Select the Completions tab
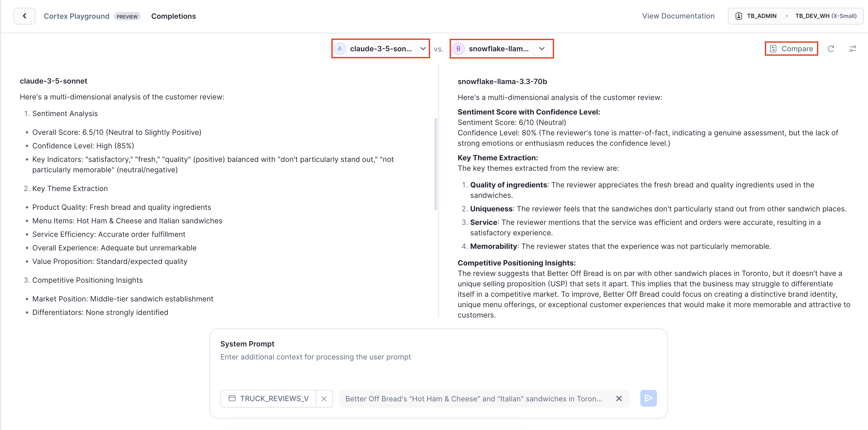Image resolution: width=868 pixels, height=430 pixels. (173, 16)
